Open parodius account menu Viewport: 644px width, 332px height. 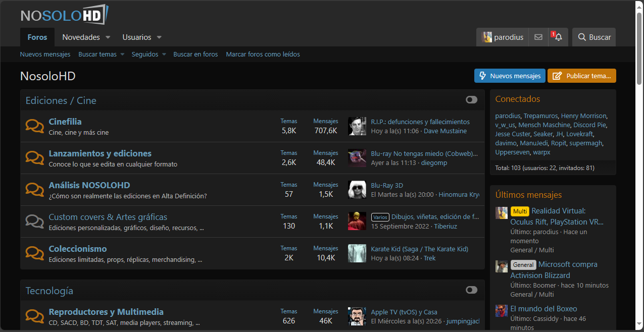[x=503, y=37]
